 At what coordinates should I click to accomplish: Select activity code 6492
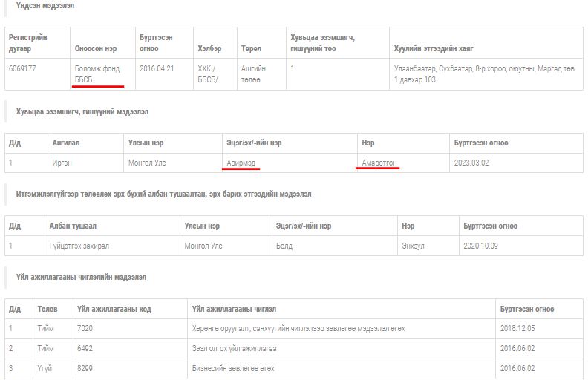85,348
